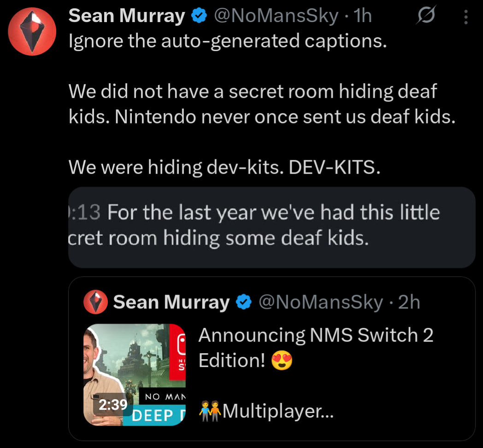Image resolution: width=483 pixels, height=448 pixels.
Task: Click the verified badge on the main tweet
Action: (x=198, y=17)
